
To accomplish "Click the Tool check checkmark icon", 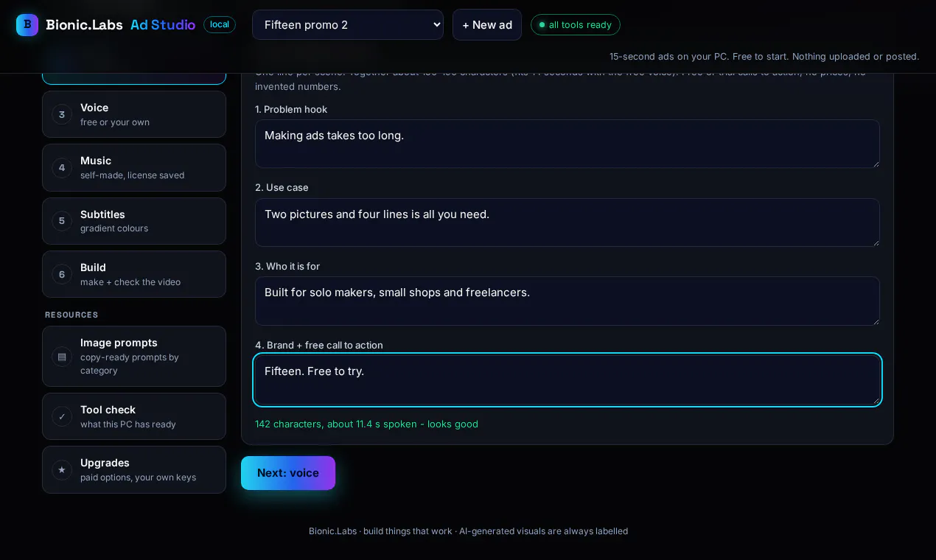I will tap(62, 416).
